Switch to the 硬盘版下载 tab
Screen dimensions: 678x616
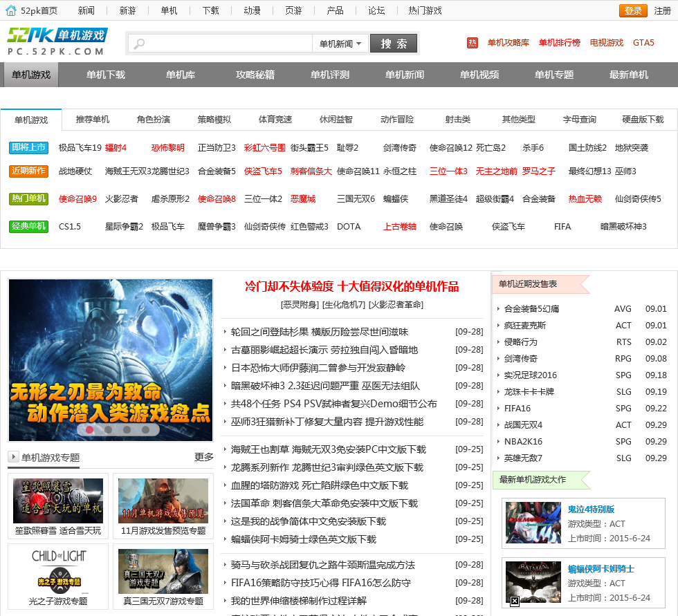point(643,120)
